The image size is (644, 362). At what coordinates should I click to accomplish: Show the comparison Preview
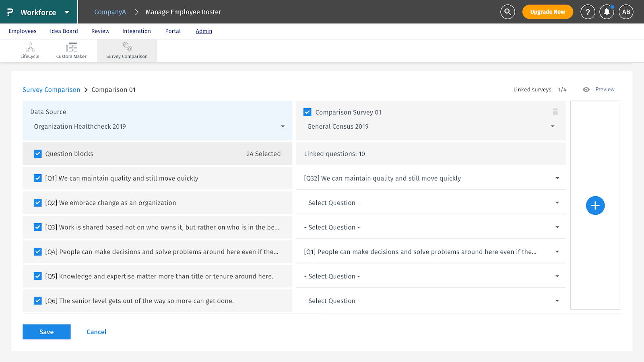click(x=605, y=89)
